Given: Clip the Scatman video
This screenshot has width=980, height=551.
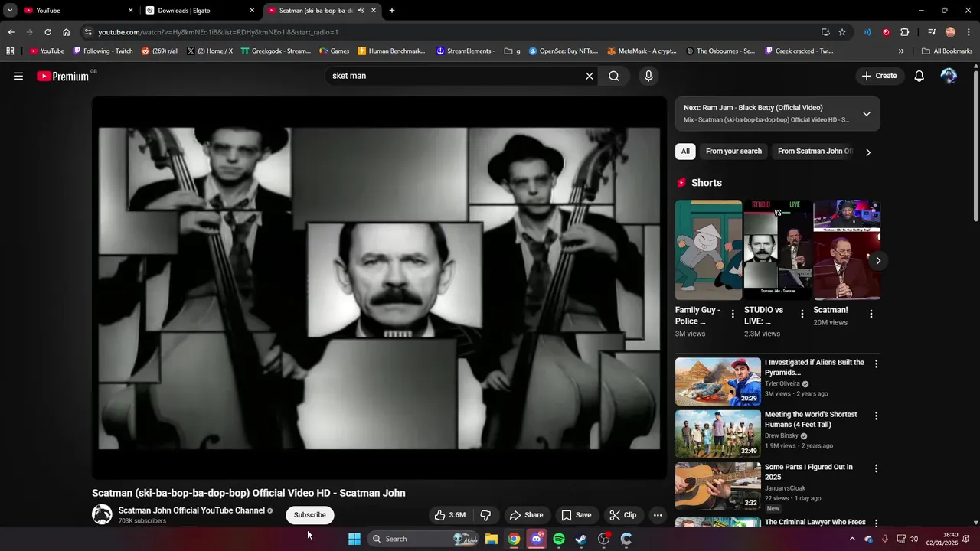Looking at the screenshot, I should pos(623,515).
